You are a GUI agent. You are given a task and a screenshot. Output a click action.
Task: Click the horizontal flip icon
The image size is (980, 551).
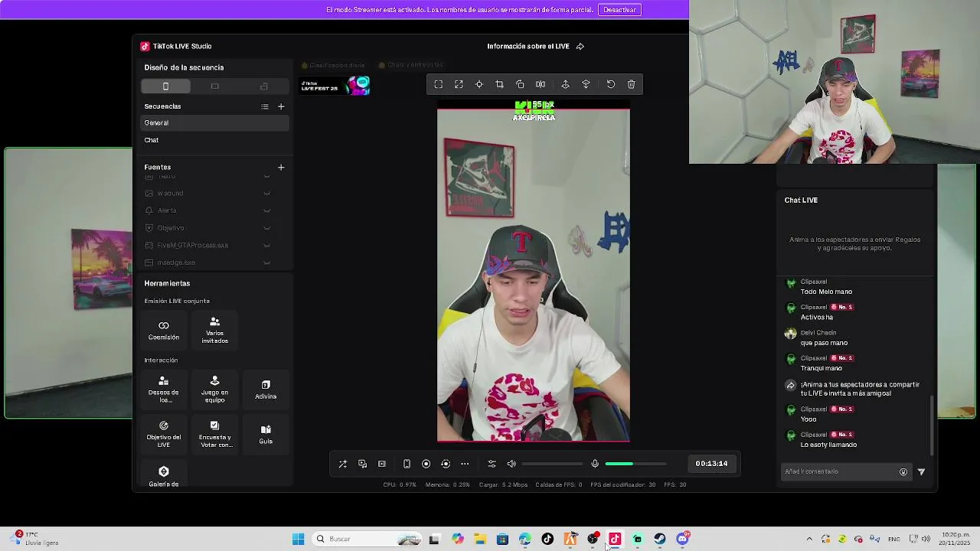point(541,84)
